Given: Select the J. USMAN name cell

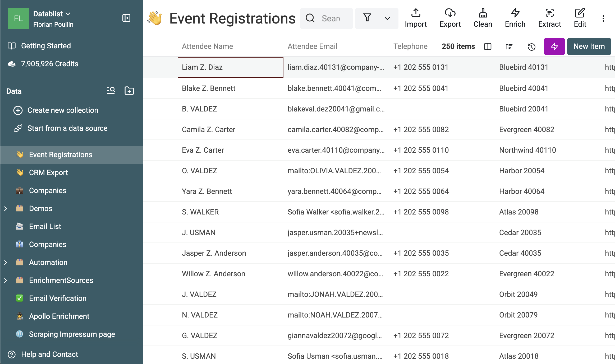Looking at the screenshot, I should point(231,232).
